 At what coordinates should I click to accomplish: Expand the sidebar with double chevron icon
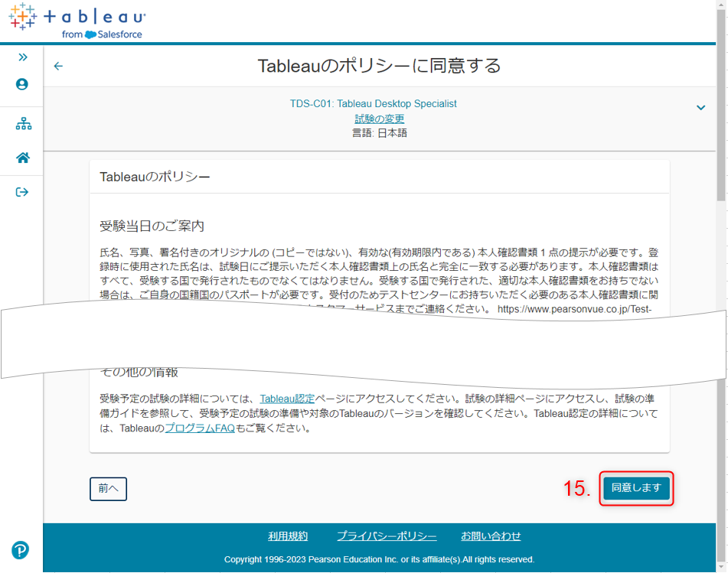pos(23,57)
